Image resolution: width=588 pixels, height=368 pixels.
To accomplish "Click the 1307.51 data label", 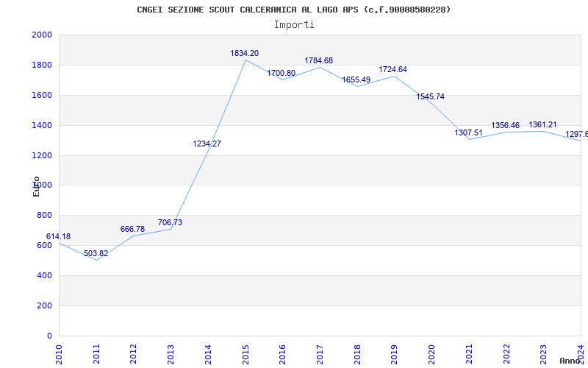I will [x=468, y=133].
